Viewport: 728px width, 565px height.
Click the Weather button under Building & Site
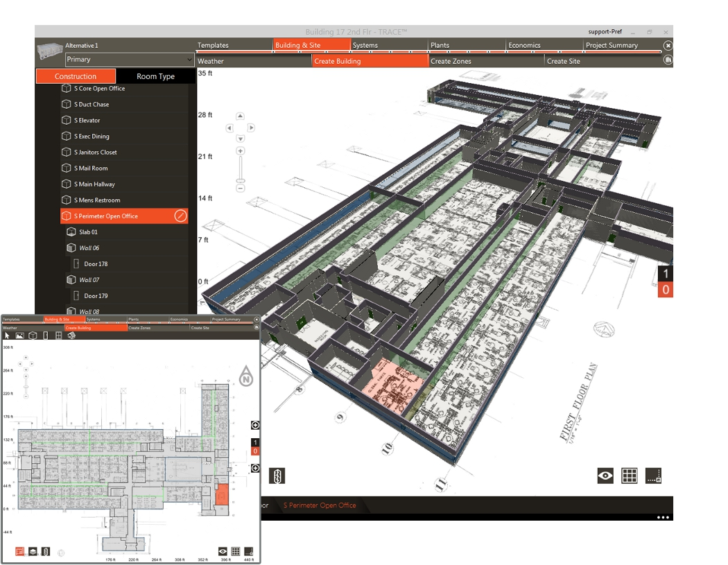(x=210, y=61)
